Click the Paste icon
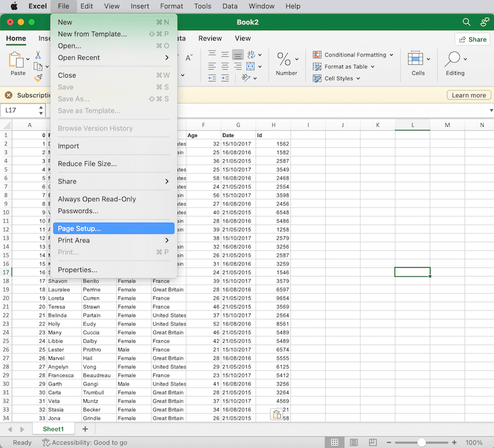Viewport: 494px width, 448px height. tap(17, 62)
